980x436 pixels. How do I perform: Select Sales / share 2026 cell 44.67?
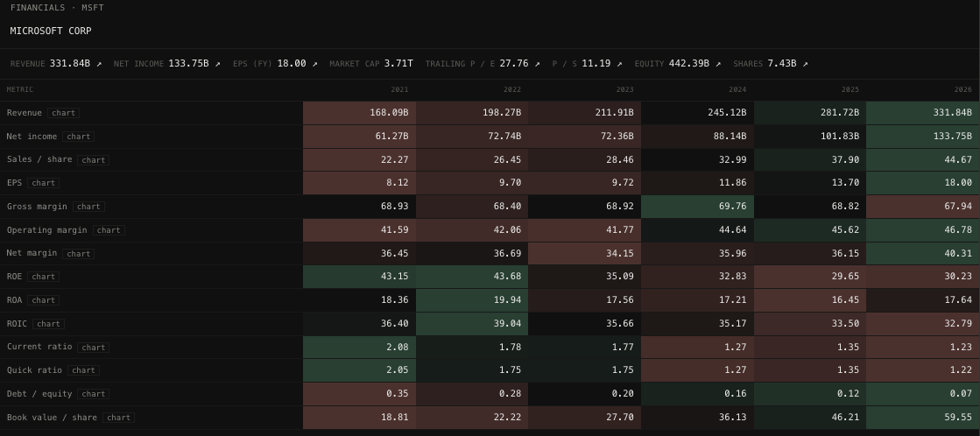click(x=923, y=160)
